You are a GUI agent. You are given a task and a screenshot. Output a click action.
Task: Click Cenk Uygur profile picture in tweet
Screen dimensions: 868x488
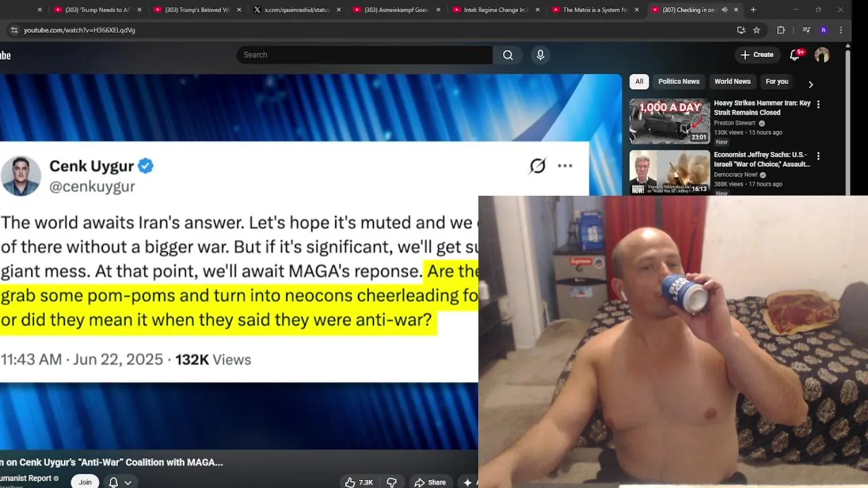coord(20,176)
